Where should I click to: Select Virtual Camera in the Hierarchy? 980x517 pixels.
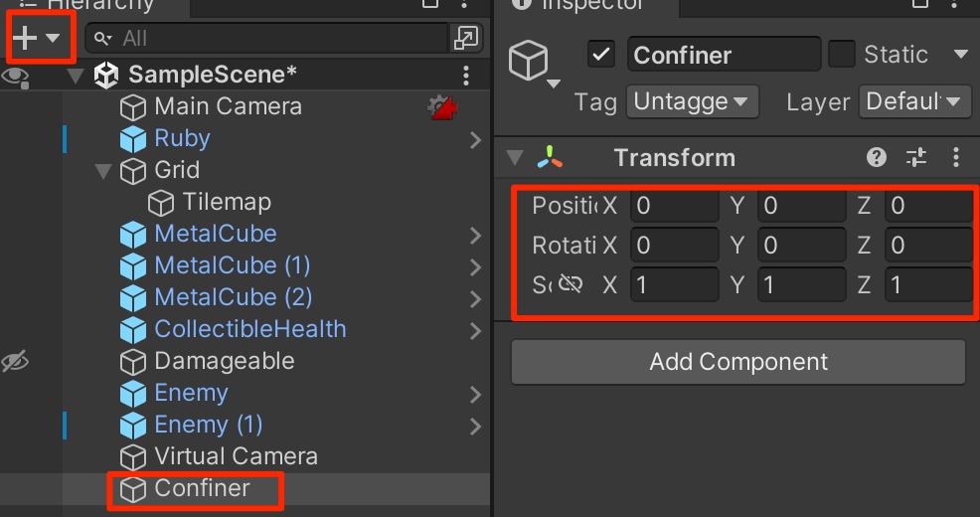(x=236, y=457)
